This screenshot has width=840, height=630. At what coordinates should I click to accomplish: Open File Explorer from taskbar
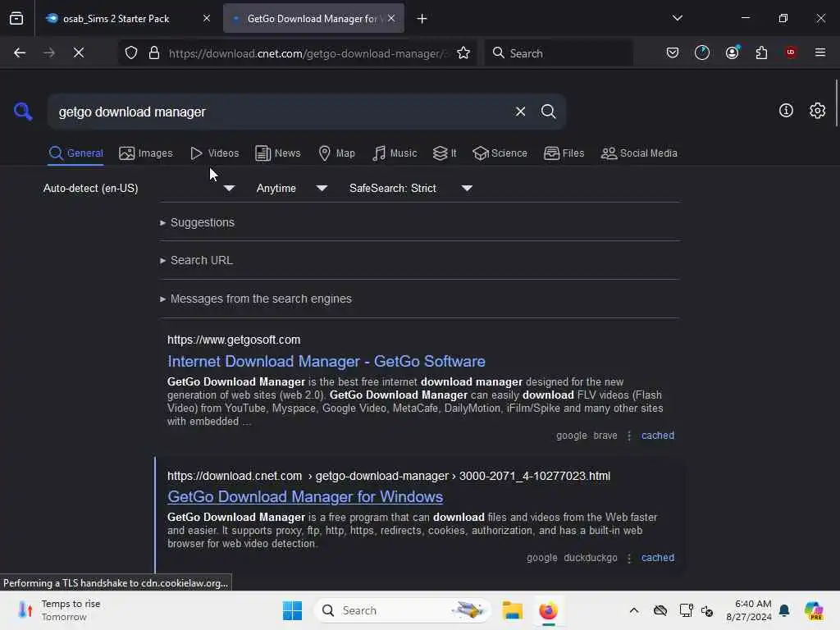tap(512, 610)
